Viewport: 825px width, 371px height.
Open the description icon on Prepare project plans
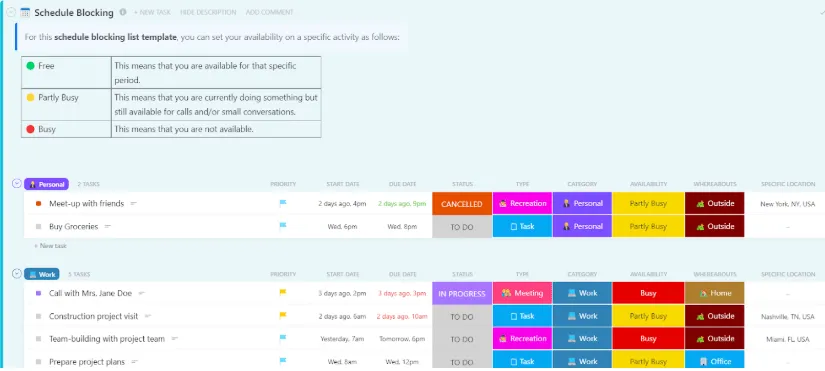(x=135, y=362)
